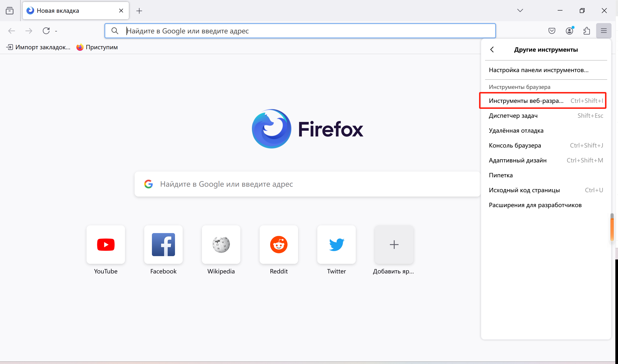Open the Reddit shortcut tile
This screenshot has width=618, height=364.
[x=279, y=245]
